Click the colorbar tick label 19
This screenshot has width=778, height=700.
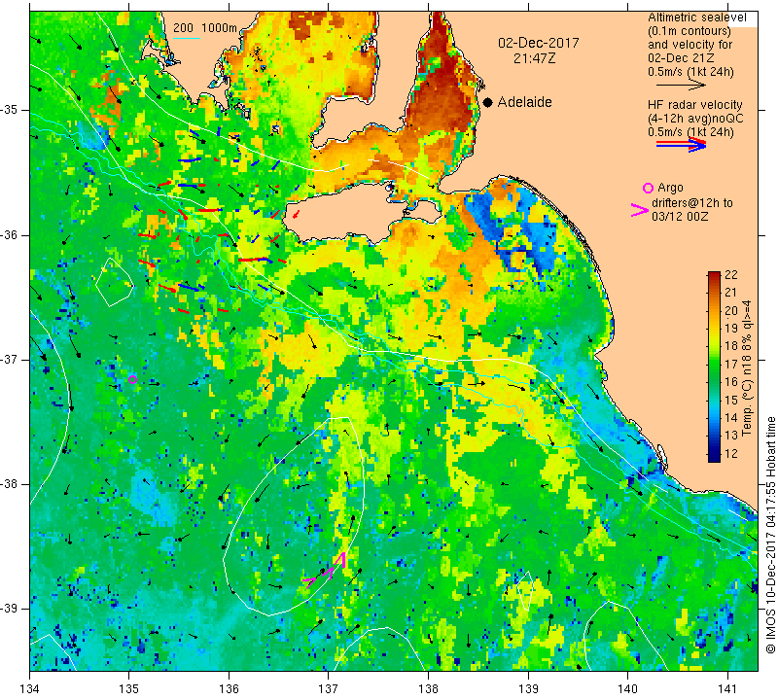[x=731, y=329]
